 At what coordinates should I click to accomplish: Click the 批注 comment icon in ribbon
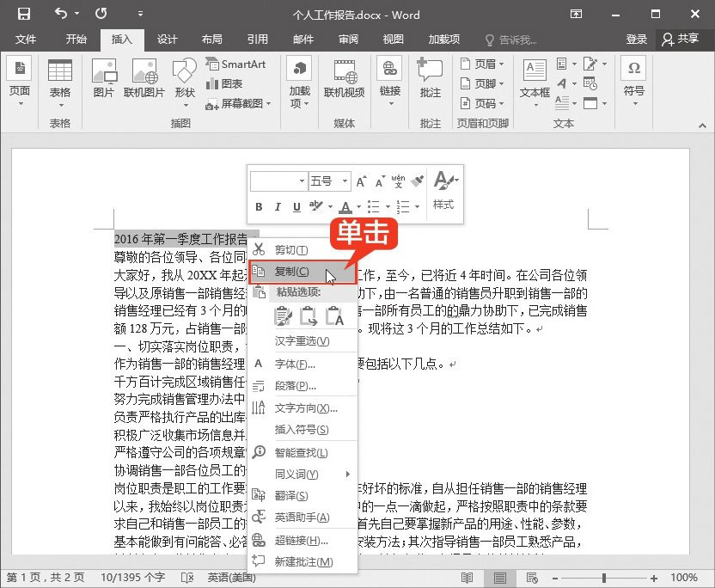(431, 77)
